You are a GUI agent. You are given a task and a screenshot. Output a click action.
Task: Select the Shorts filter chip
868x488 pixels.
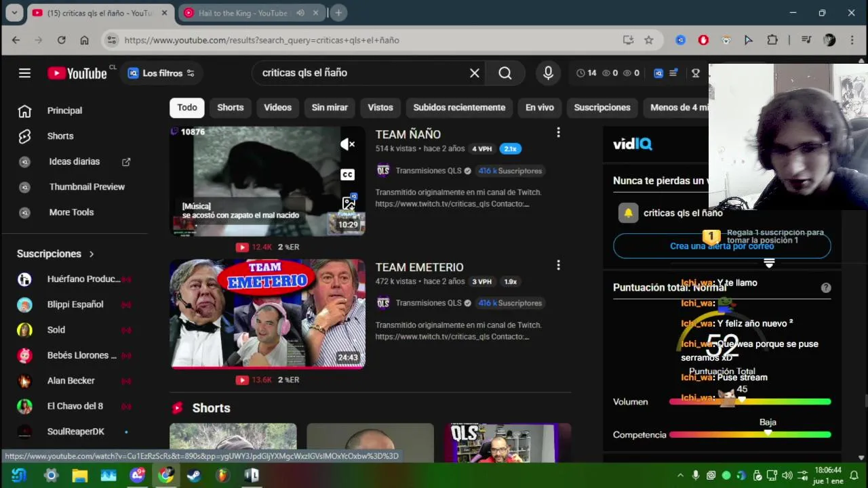click(x=231, y=108)
